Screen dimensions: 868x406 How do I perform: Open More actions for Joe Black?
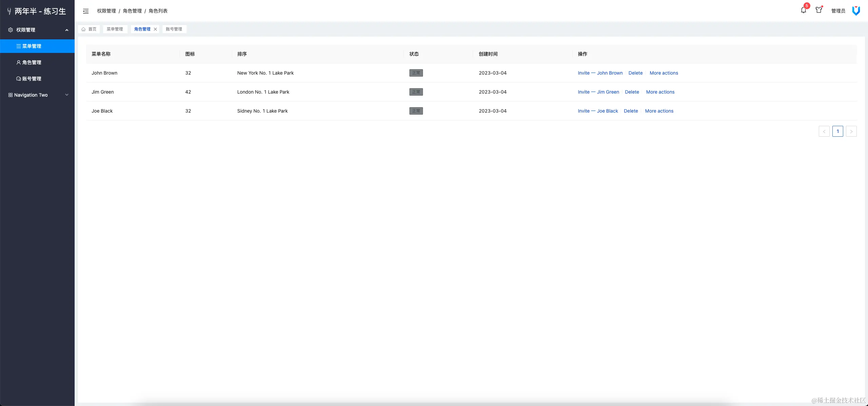659,111
